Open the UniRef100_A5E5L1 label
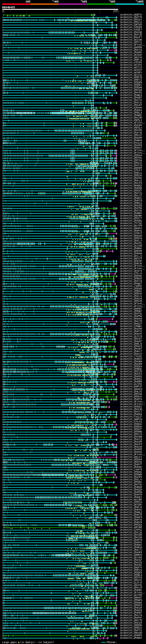This screenshot has width=146, height=644. 131,120
